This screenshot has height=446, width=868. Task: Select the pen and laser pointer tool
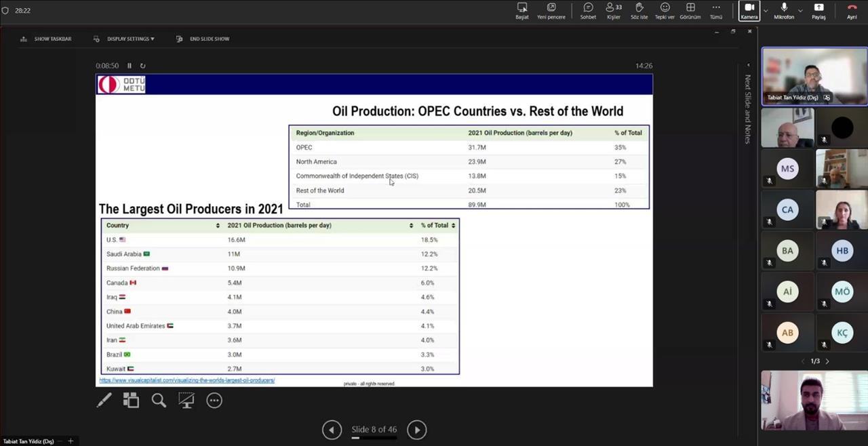click(104, 401)
